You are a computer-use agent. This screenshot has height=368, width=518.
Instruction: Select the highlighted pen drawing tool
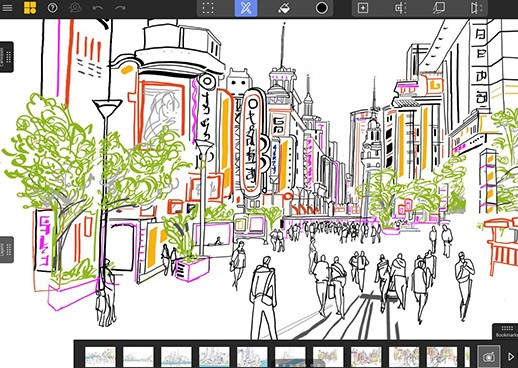pyautogui.click(x=246, y=8)
